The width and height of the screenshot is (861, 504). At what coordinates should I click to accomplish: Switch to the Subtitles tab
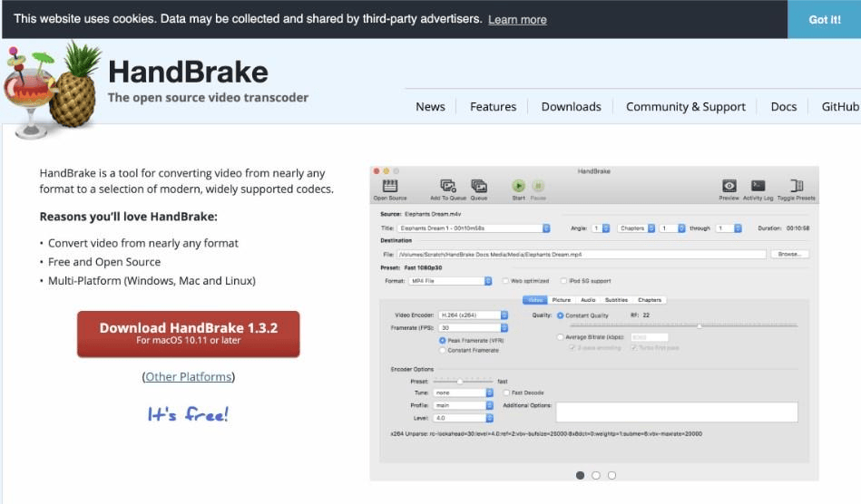[x=616, y=300]
